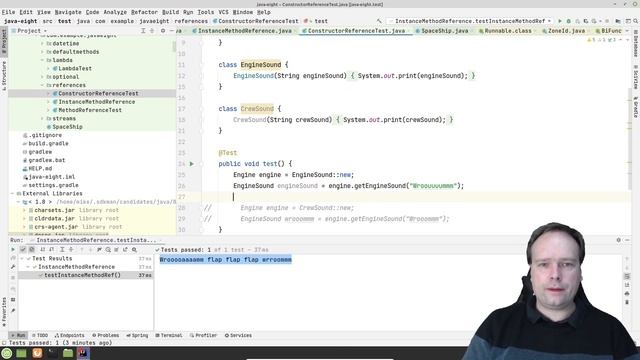
Task: Open the Spring tool window
Action: [x=137, y=335]
